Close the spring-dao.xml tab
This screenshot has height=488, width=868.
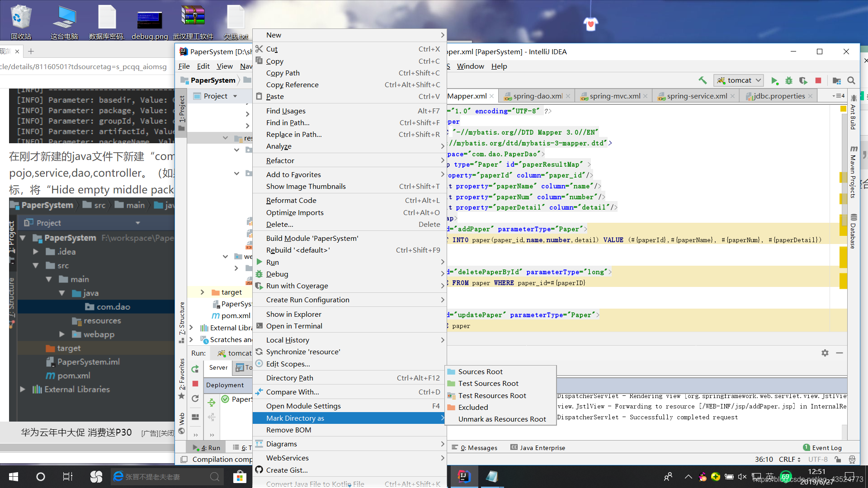point(568,96)
